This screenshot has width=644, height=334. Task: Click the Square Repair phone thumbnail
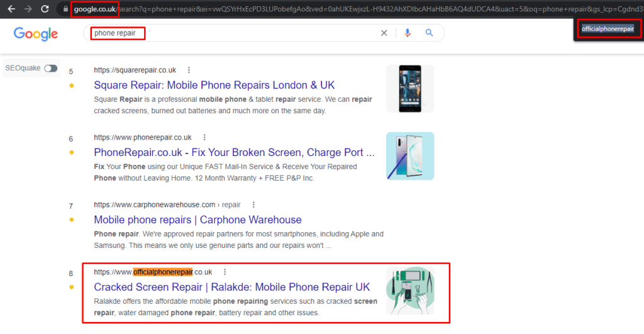tap(410, 89)
